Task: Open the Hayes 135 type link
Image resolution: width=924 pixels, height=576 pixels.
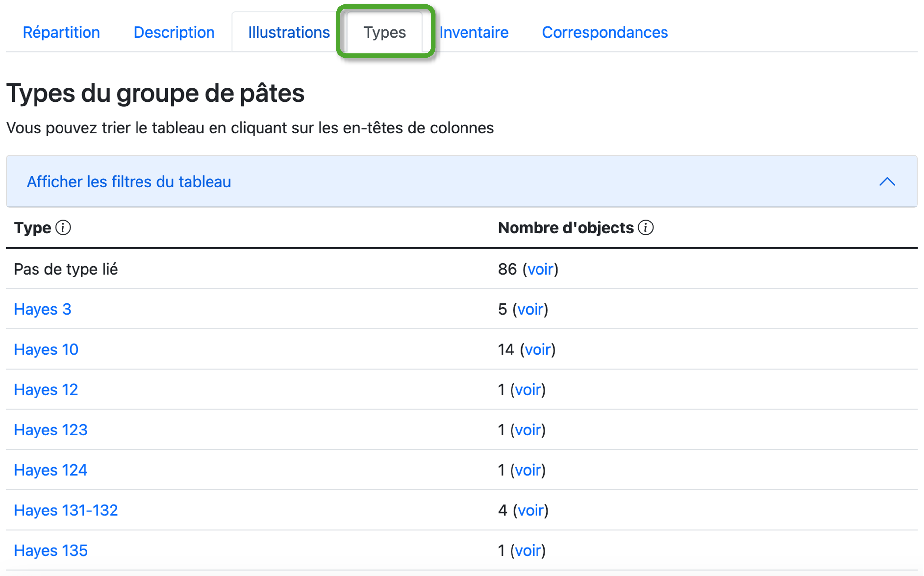Action: (51, 550)
